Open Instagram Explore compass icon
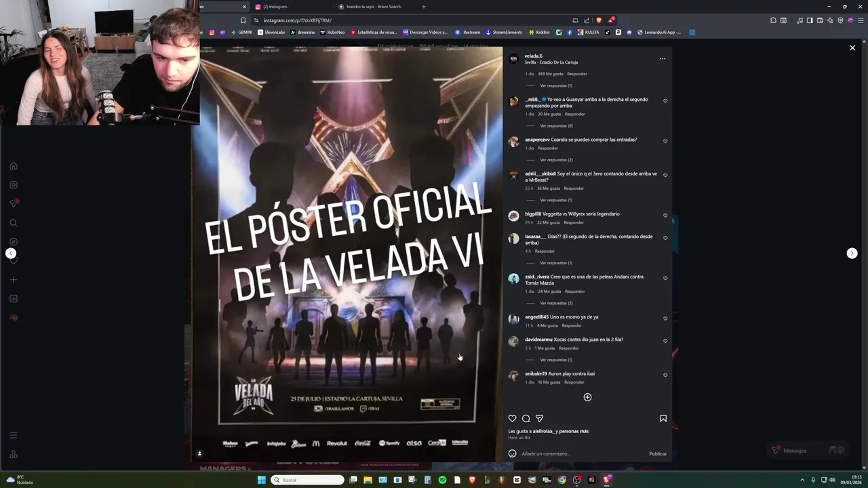This screenshot has width=868, height=488. tap(14, 241)
